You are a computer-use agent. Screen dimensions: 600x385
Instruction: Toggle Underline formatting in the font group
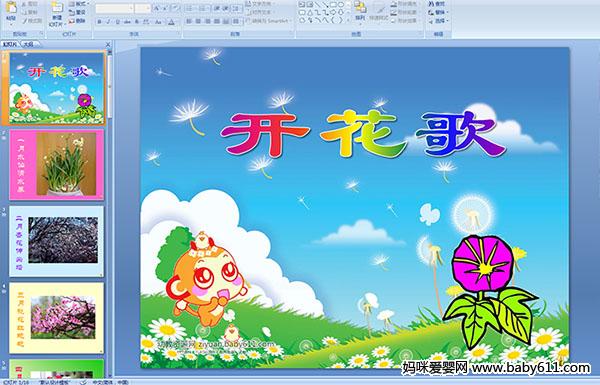pos(117,22)
